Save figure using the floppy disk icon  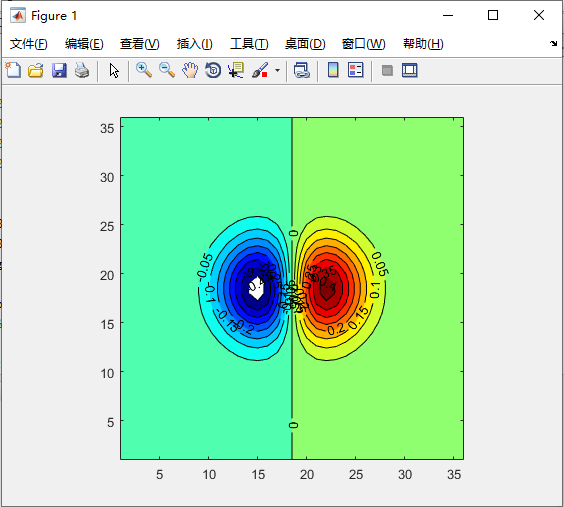point(59,70)
